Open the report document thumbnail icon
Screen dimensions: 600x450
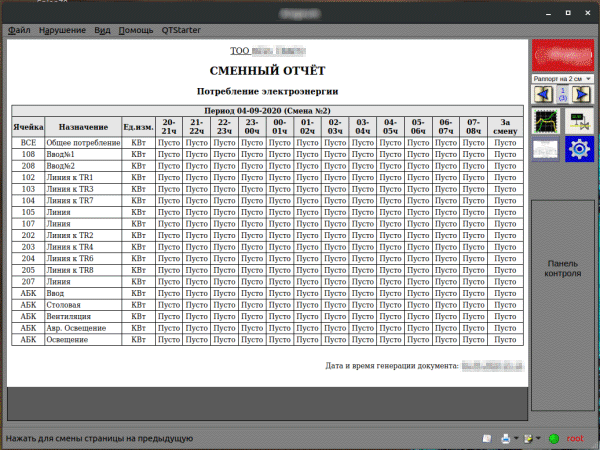[x=546, y=149]
